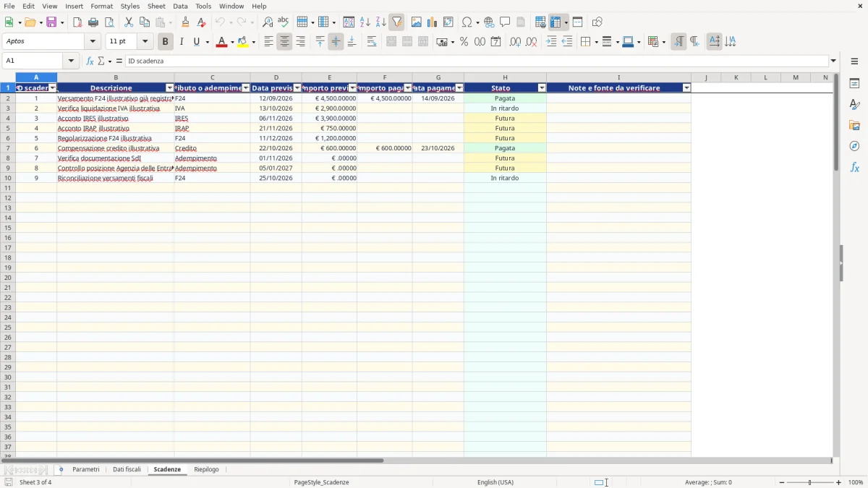Select row 7 header
This screenshot has width=868, height=488.
tap(8, 148)
